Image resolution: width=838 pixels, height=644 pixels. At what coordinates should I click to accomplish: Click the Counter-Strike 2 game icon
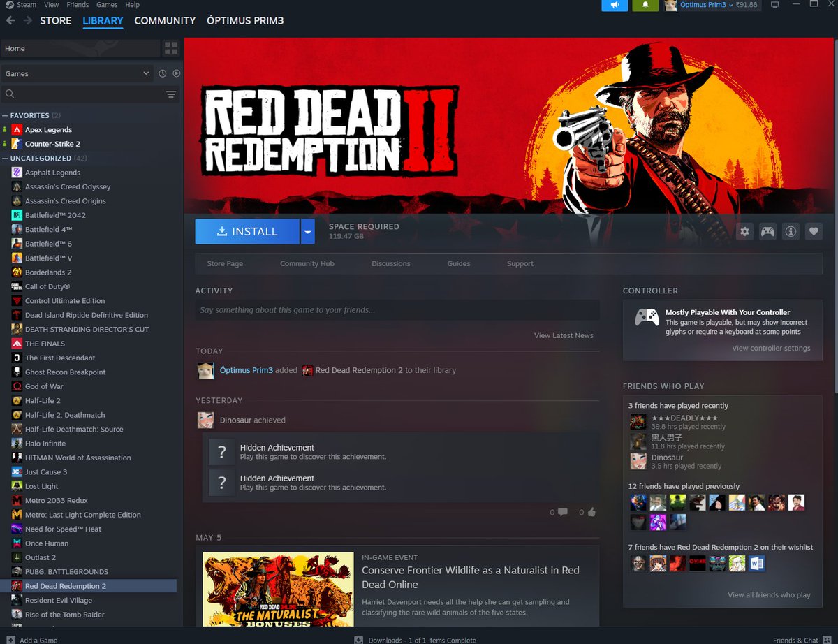pyautogui.click(x=17, y=144)
